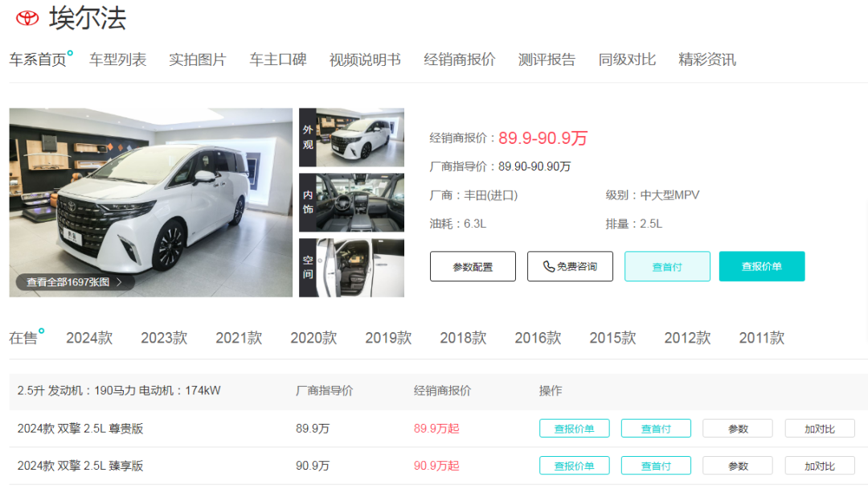Click 参数 for 2024款 双擎 2.5L 臻享版
The image size is (868, 489).
point(737,465)
